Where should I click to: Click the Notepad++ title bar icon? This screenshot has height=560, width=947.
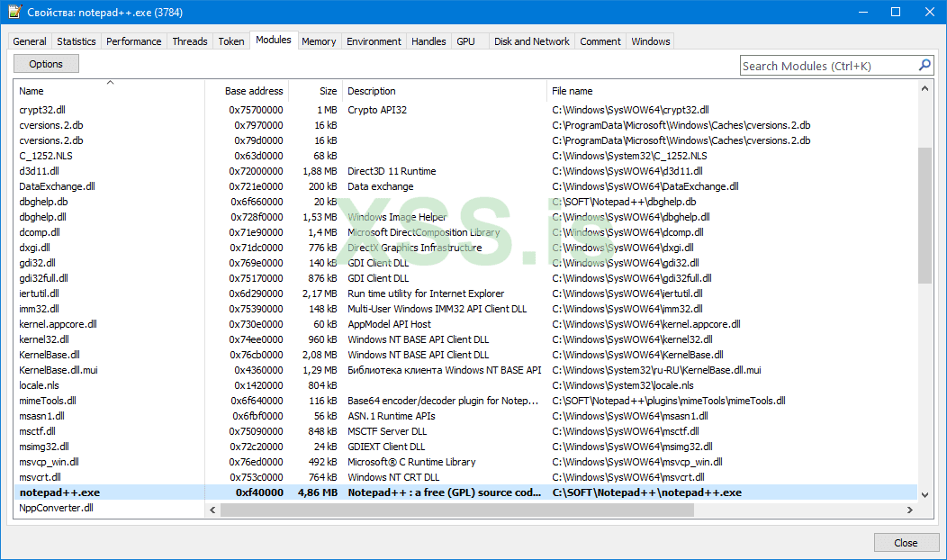point(14,12)
